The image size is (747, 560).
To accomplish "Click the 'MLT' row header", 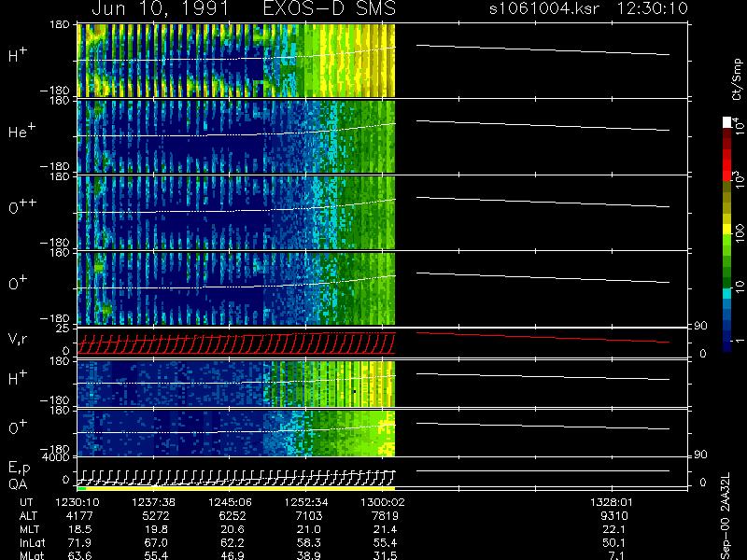I will [29, 529].
